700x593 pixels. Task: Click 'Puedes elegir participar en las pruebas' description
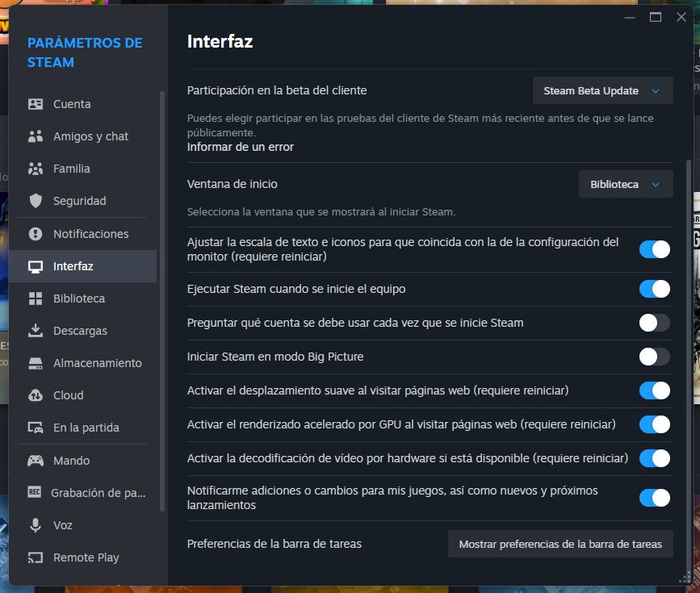pos(420,125)
